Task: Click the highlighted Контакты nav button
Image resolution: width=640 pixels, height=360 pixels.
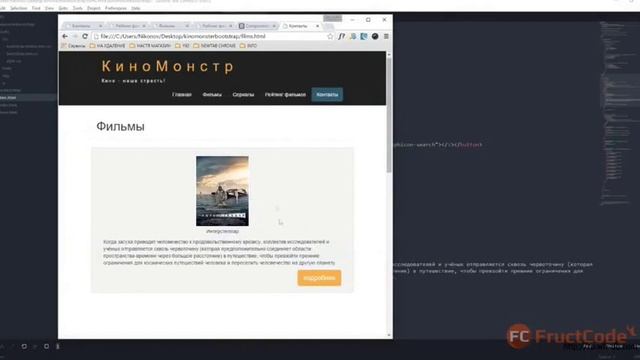Action: click(327, 94)
